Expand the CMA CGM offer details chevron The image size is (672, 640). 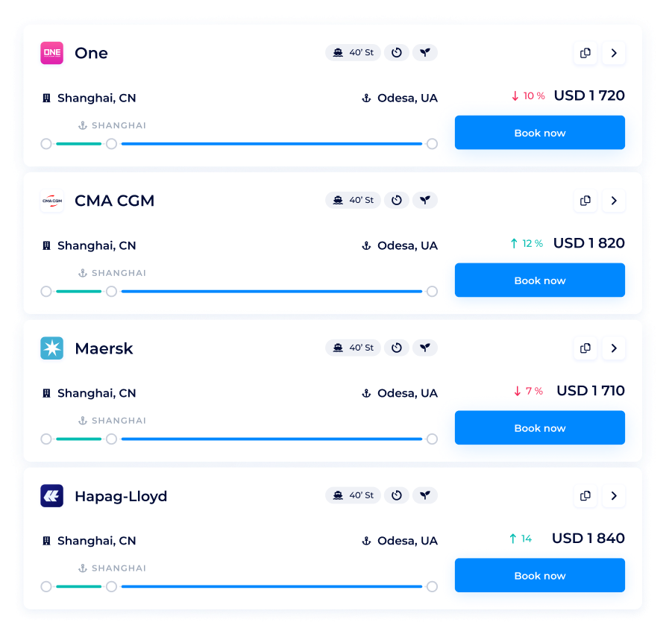(614, 201)
